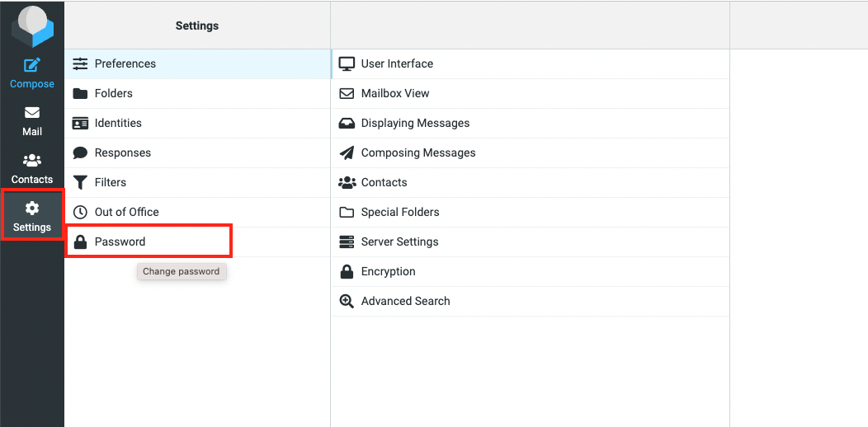Go to Contacts in the left sidebar
This screenshot has width=868, height=427.
32,168
